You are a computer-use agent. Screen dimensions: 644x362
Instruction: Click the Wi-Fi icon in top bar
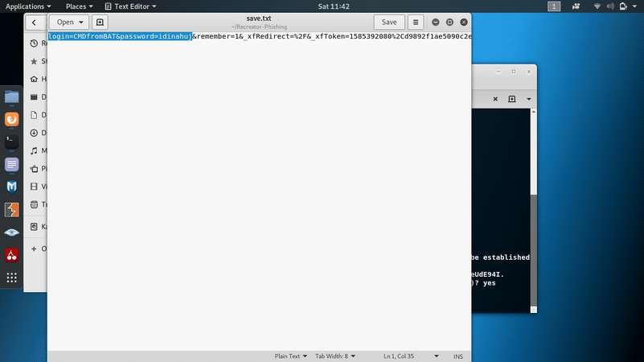click(597, 6)
